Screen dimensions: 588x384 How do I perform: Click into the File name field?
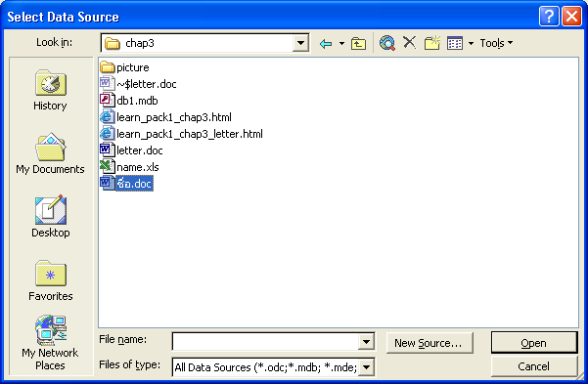click(x=266, y=341)
